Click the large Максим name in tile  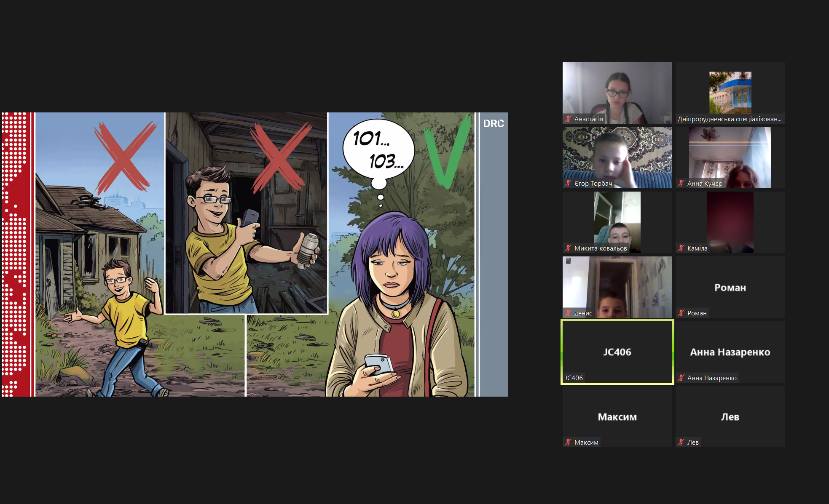pos(617,417)
